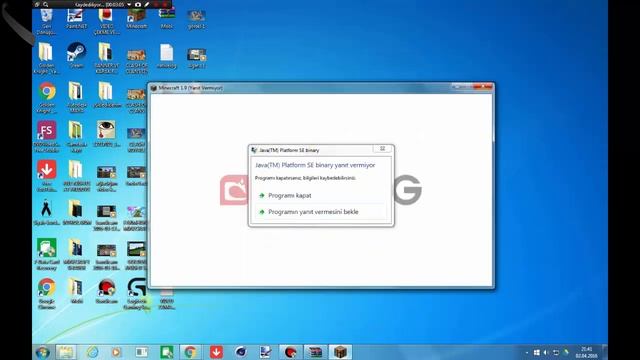Choose 'Programın yanıt vermesini bekle' option
640x360 pixels.
[321, 212]
